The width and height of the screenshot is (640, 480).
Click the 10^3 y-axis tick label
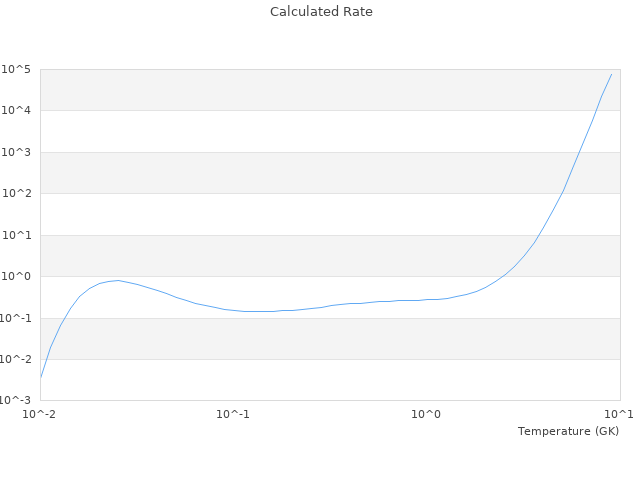coord(16,152)
